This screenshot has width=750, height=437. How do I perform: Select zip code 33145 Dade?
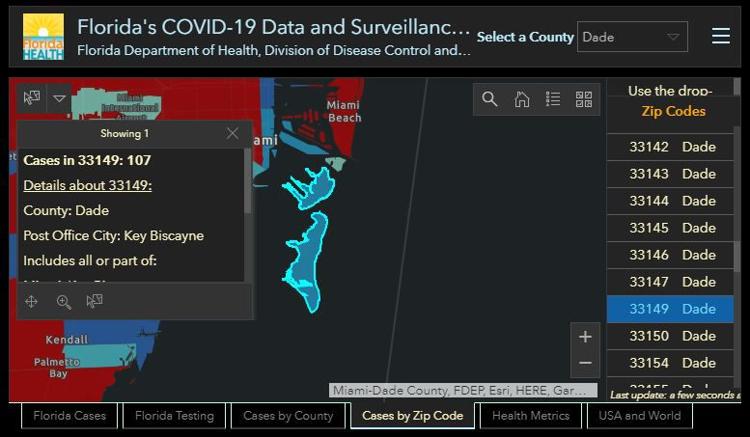(670, 228)
